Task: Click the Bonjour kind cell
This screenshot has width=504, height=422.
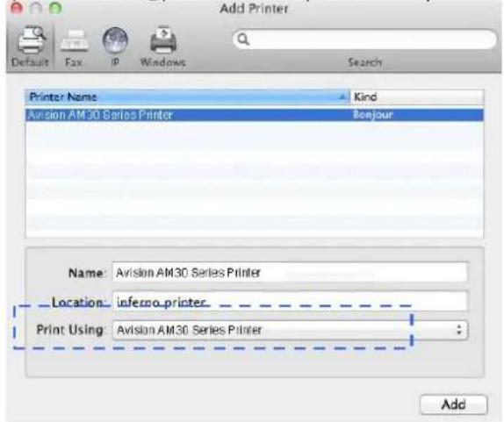Action: pos(373,115)
